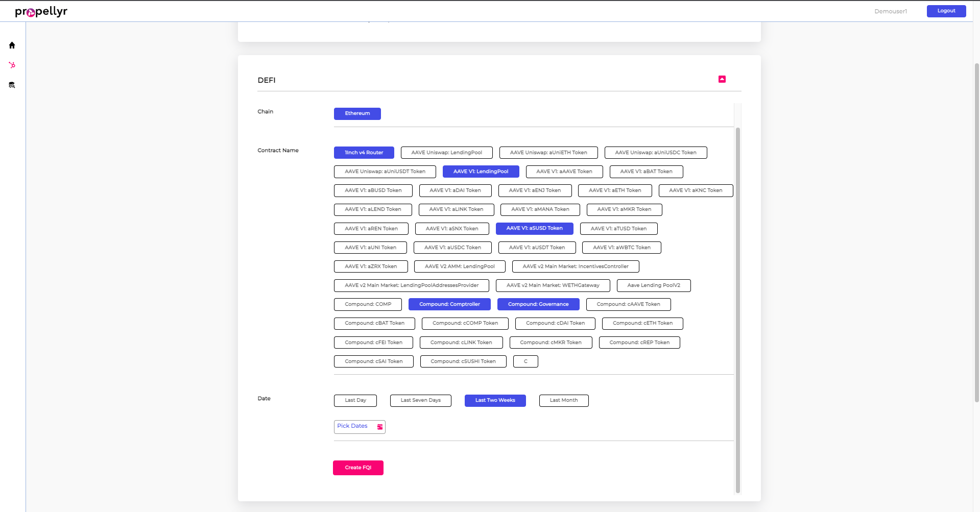Image resolution: width=980 pixels, height=512 pixels.
Task: Select AAVE V1: aMANA Token
Action: pos(540,209)
